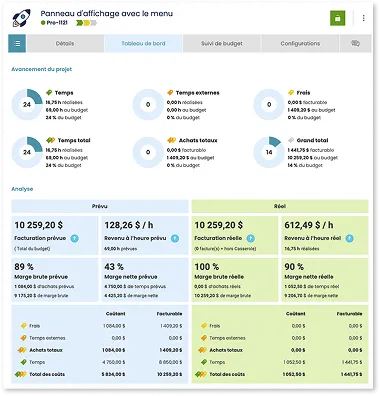The image size is (380, 396).
Task: Click the double tag icon beside Temps total
Action: [50, 140]
